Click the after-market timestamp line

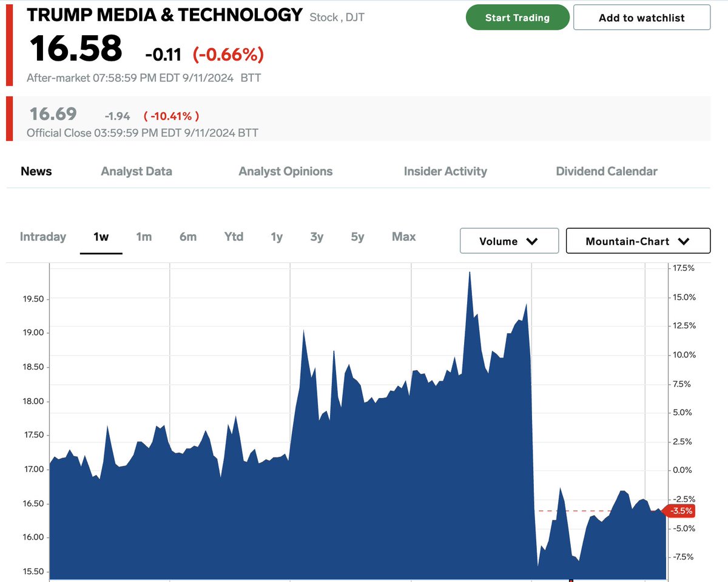(144, 78)
